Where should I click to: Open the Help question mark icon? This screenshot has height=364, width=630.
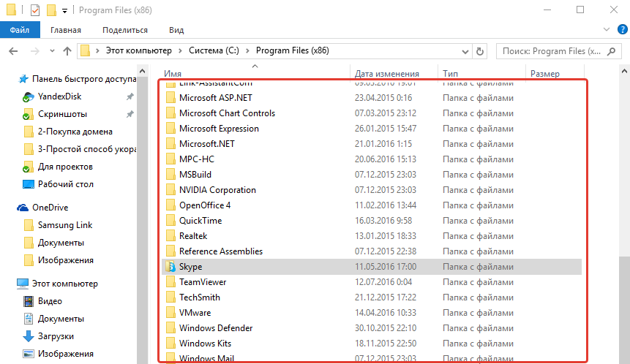(x=620, y=30)
